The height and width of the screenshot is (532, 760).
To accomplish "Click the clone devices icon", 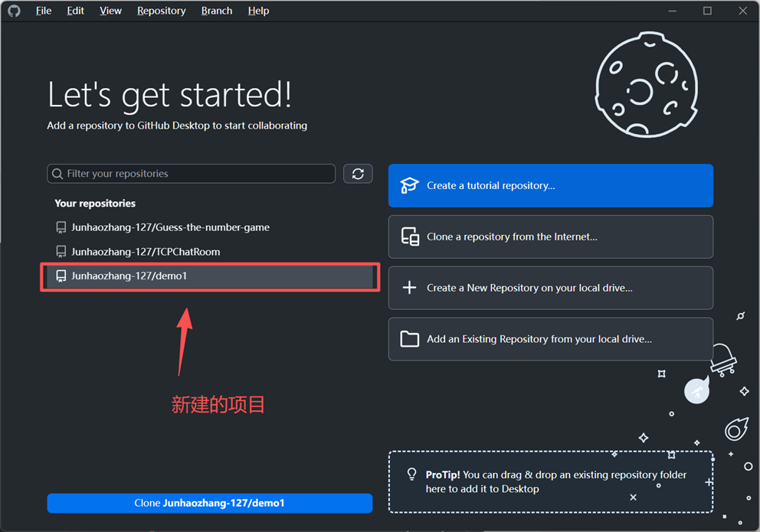I will [x=410, y=237].
